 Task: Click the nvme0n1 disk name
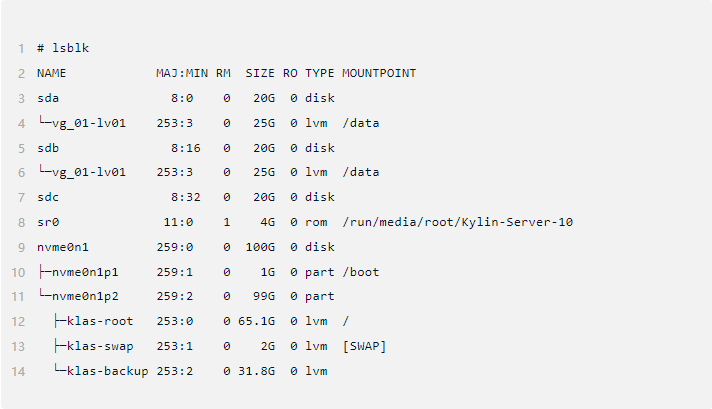[x=63, y=247]
